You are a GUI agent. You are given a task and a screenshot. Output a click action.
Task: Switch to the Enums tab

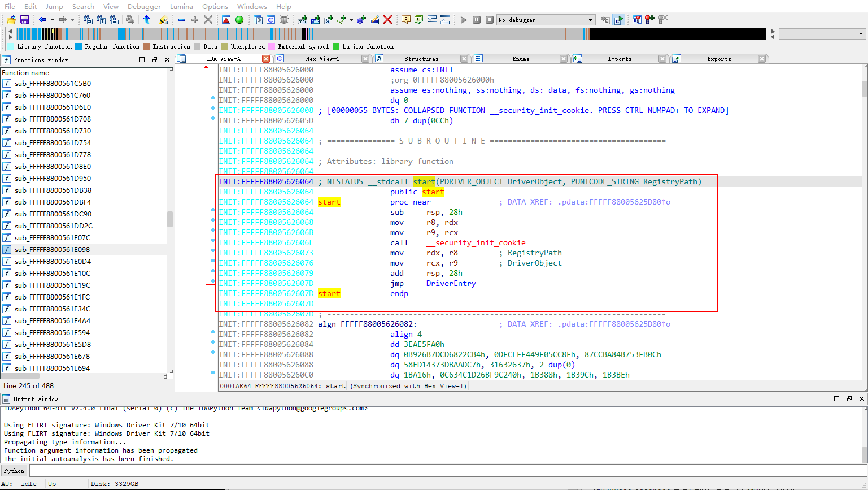click(x=521, y=59)
